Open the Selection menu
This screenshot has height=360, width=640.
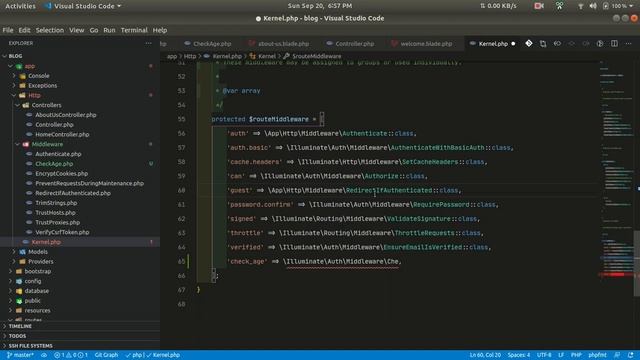click(x=50, y=30)
